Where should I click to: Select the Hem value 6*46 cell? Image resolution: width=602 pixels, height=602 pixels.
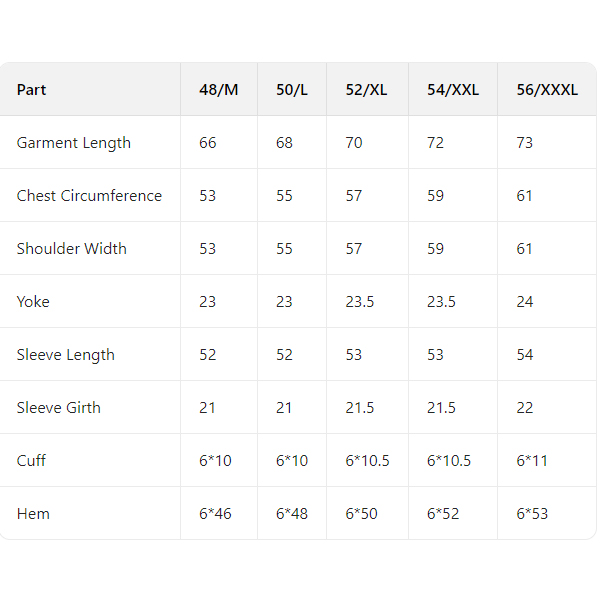pos(215,514)
